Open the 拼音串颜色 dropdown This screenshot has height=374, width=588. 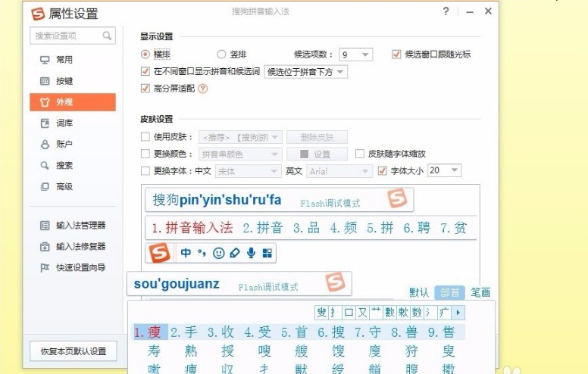click(240, 154)
